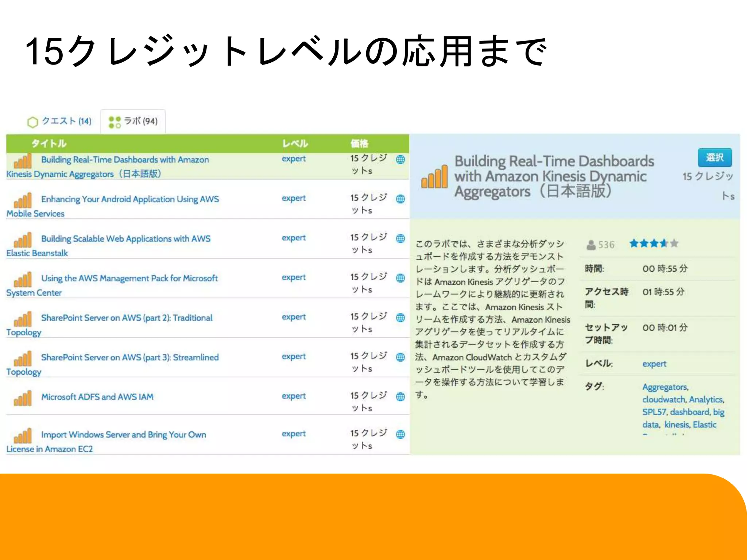Click globe icon in Elastic Beanstalk row

[x=400, y=238]
